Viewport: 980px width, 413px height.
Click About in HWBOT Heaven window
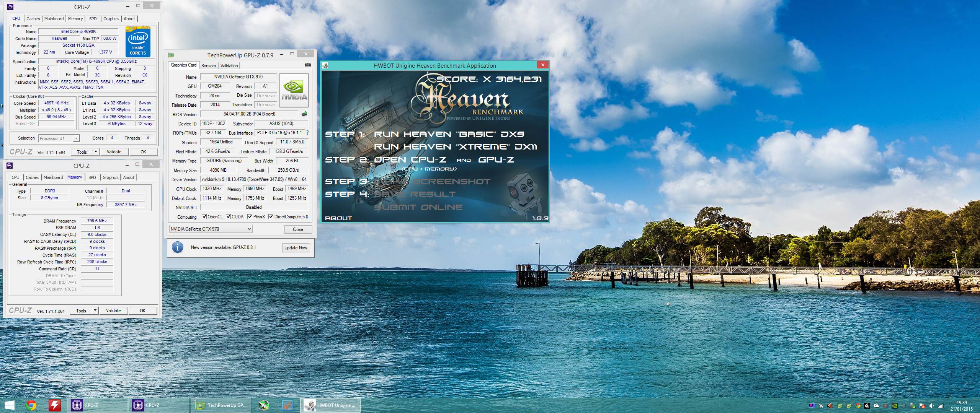point(338,218)
